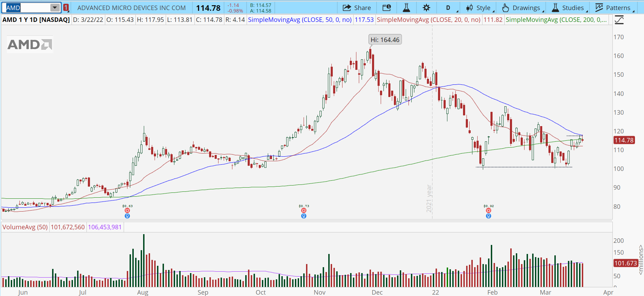Click the 2021 year divider label
The image size is (644, 296).
[429, 198]
